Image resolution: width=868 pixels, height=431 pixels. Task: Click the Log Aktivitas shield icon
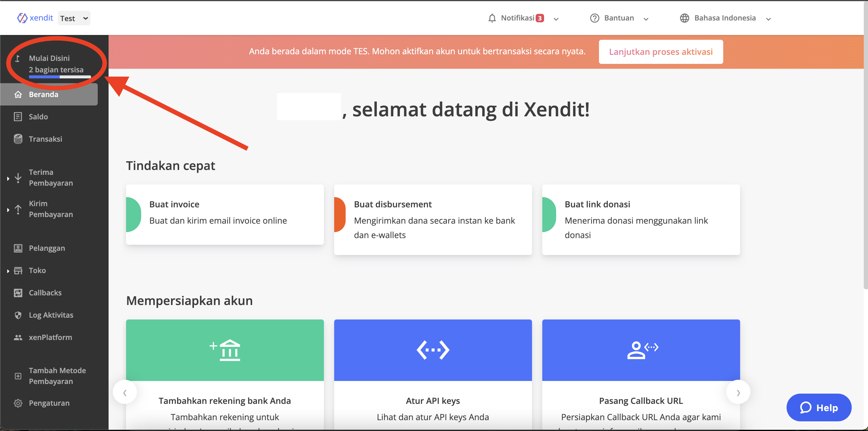tap(18, 315)
